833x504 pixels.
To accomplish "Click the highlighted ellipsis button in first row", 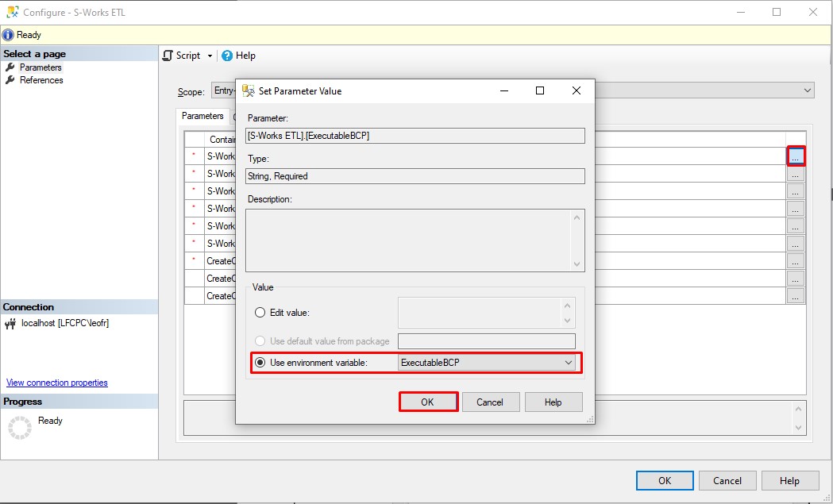I will (x=796, y=156).
